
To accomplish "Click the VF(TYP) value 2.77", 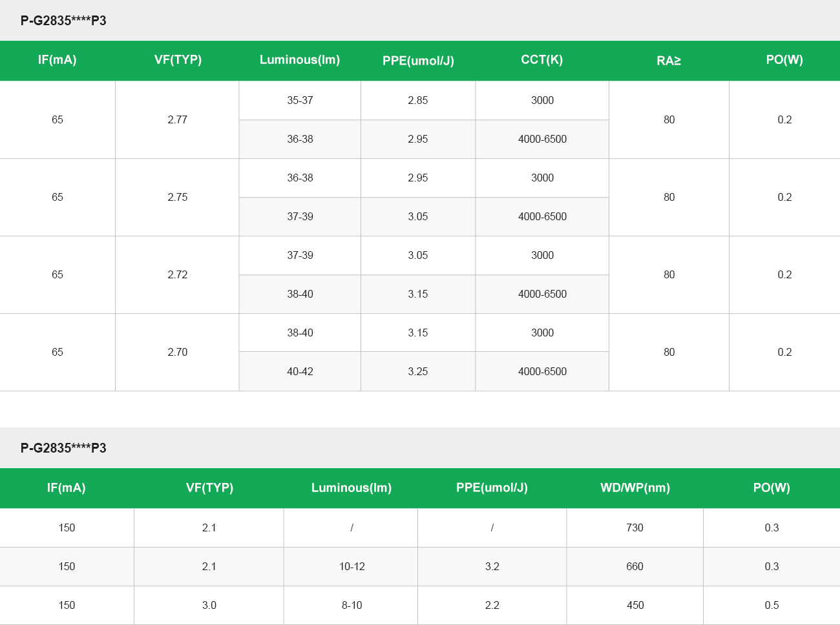I will (177, 119).
